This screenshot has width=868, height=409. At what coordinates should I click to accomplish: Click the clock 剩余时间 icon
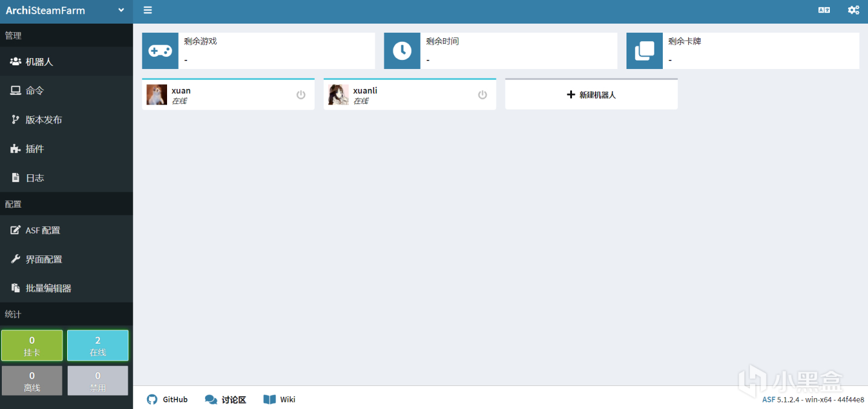coord(402,51)
